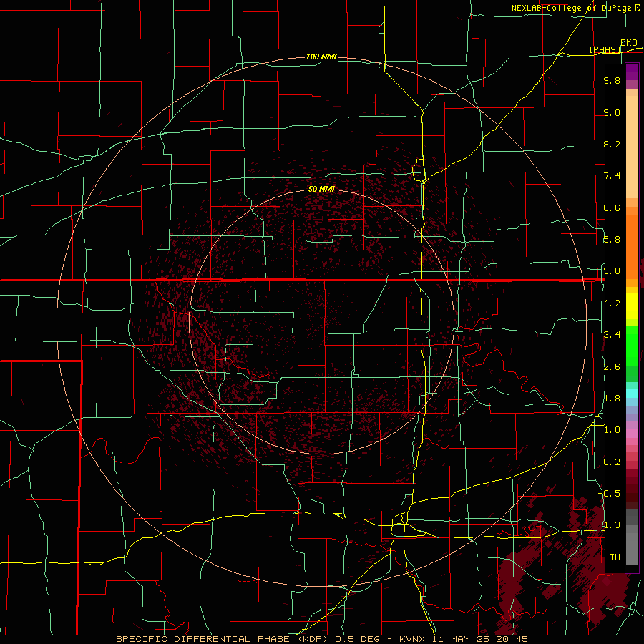Click the -1.3 scale value
Viewport: 644px width, 644px height.
(x=610, y=525)
